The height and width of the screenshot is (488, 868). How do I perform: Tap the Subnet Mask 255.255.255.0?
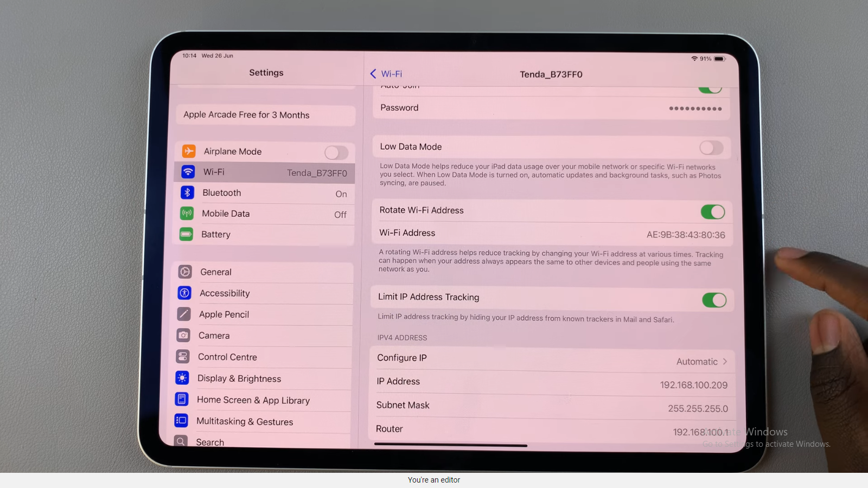(x=698, y=408)
